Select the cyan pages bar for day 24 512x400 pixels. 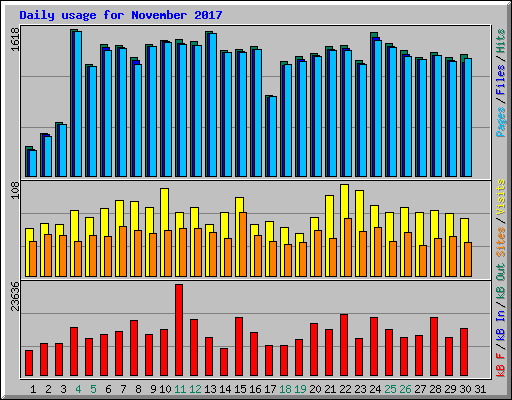click(378, 109)
